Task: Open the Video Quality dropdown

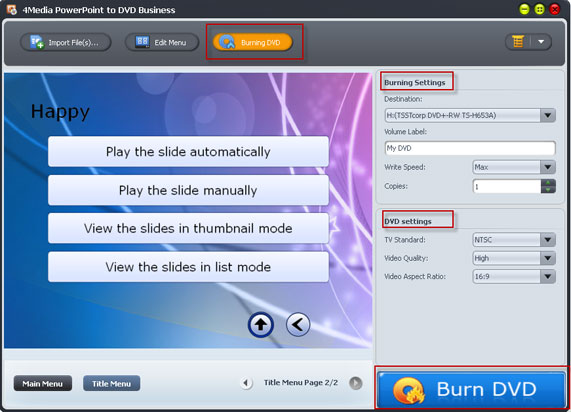Action: (x=514, y=258)
